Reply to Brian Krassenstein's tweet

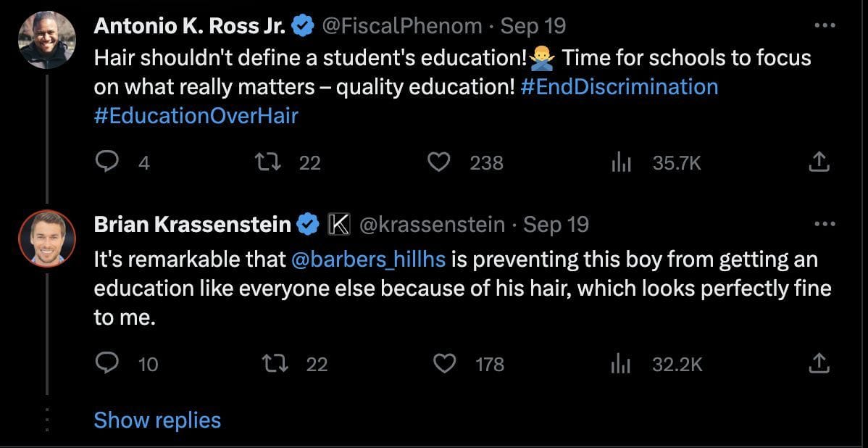(x=107, y=362)
